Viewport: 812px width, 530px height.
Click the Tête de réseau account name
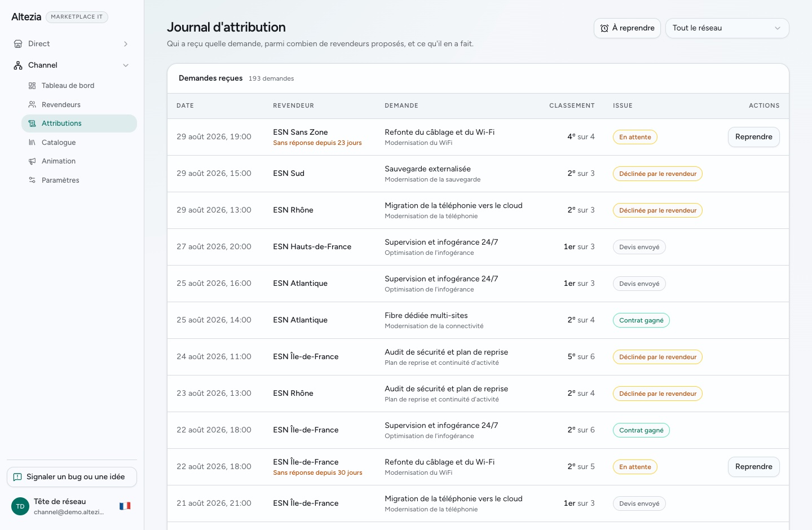pos(60,502)
